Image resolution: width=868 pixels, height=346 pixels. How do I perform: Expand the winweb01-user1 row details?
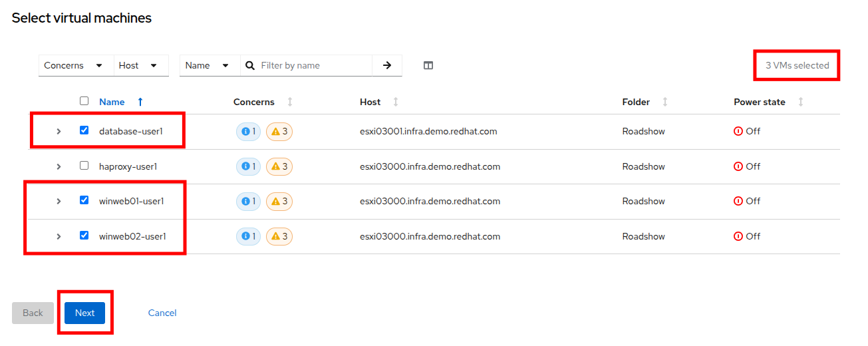(59, 202)
